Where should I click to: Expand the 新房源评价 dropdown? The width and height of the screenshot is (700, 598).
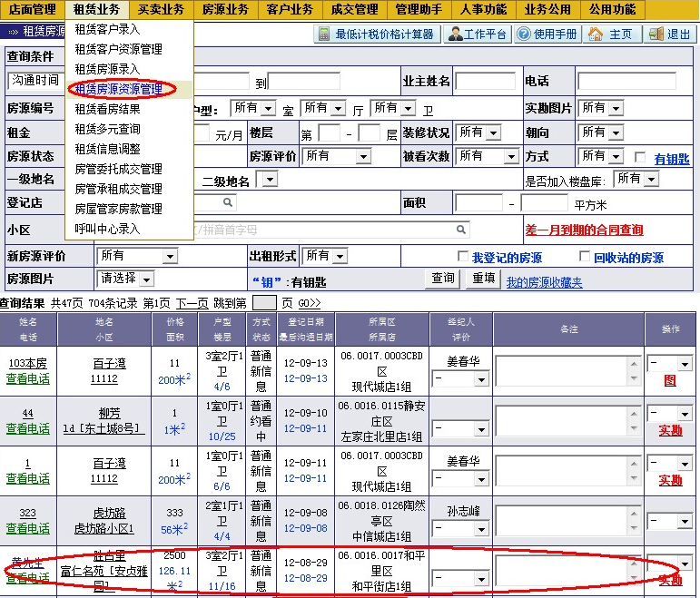click(x=137, y=256)
